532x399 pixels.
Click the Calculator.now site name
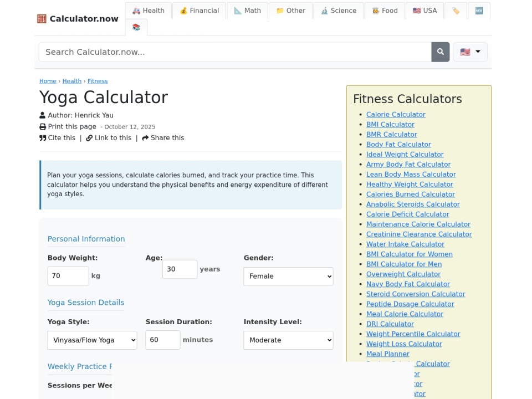pos(84,19)
